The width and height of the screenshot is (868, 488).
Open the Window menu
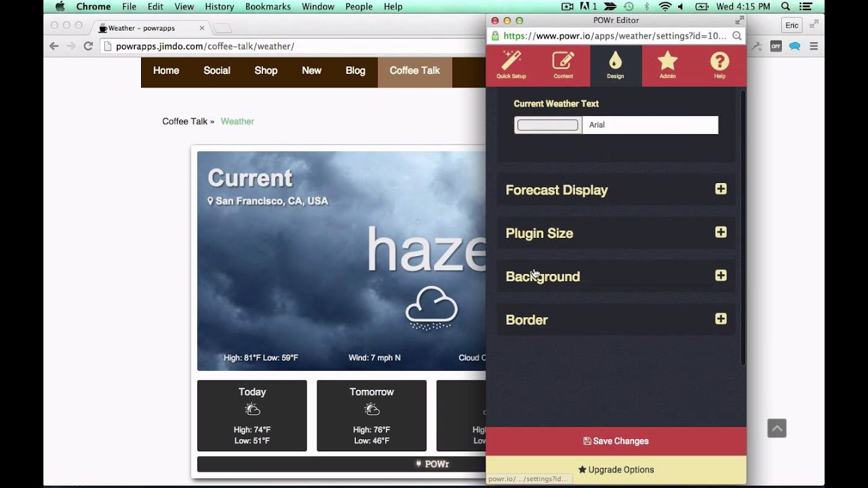coord(318,7)
